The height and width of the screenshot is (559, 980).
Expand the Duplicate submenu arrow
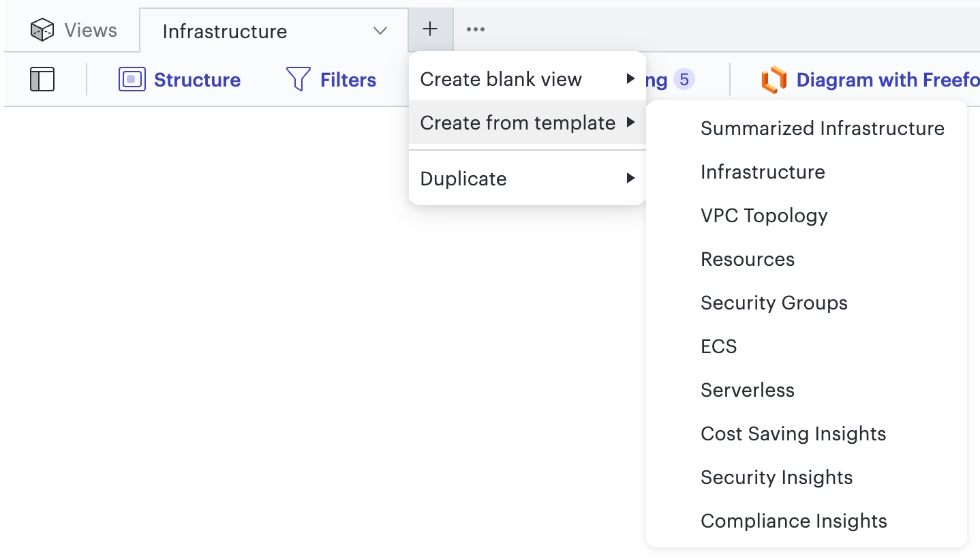[630, 179]
